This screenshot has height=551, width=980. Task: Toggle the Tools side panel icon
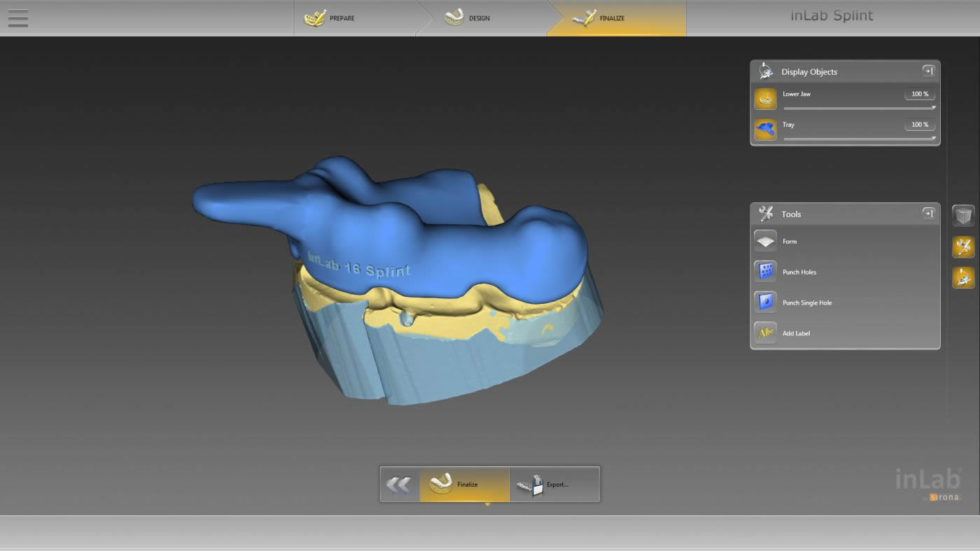click(x=963, y=246)
